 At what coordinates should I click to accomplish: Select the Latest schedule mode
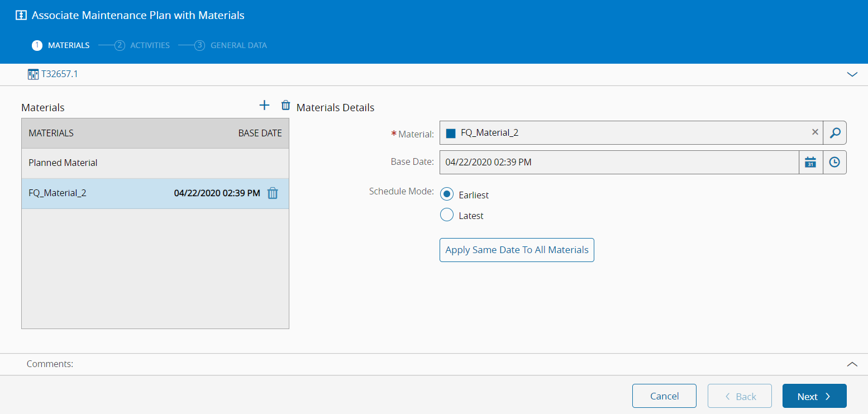pyautogui.click(x=447, y=215)
